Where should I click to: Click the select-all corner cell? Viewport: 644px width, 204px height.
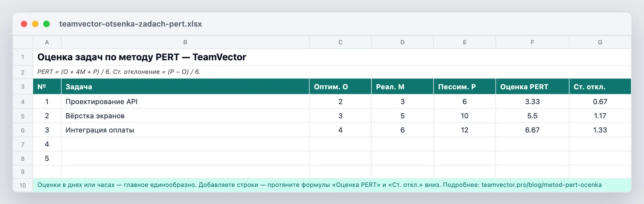tap(23, 42)
